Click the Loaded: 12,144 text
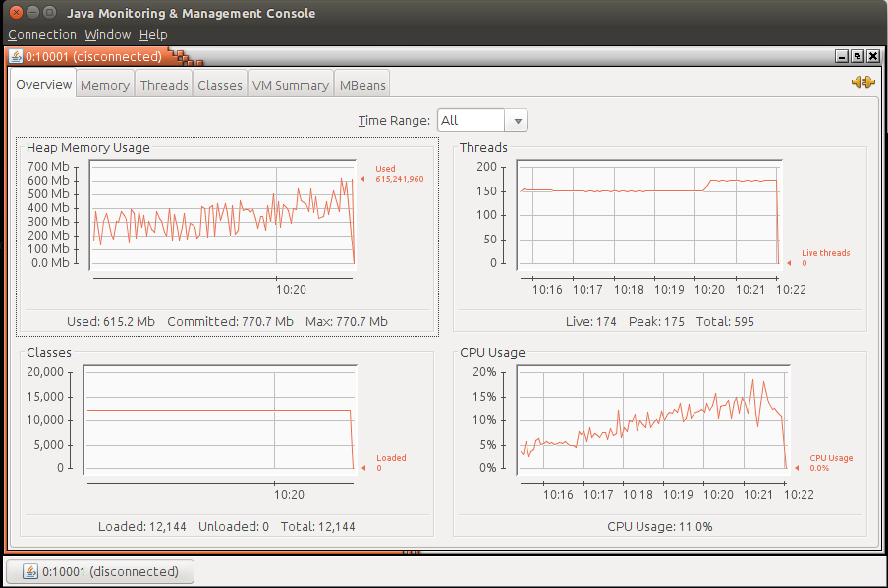The width and height of the screenshot is (888, 588). [142, 527]
